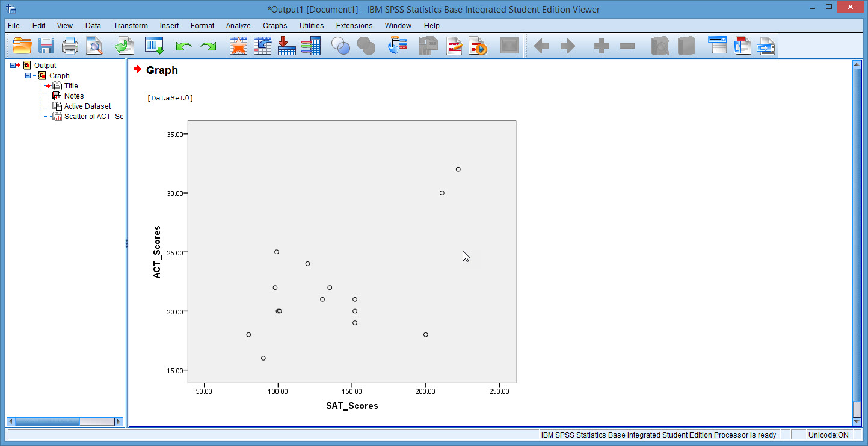Click outline pane scroll-right arrow
Screen dimensions: 868x446
(119, 421)
